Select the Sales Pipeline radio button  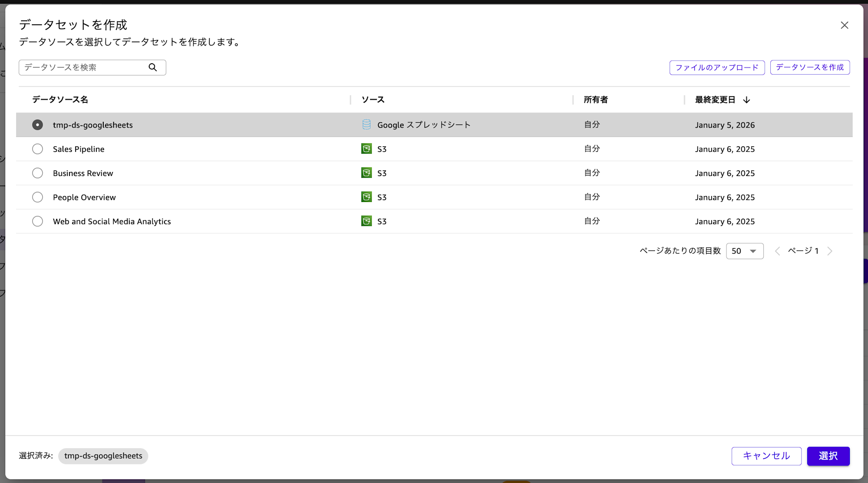coord(37,149)
